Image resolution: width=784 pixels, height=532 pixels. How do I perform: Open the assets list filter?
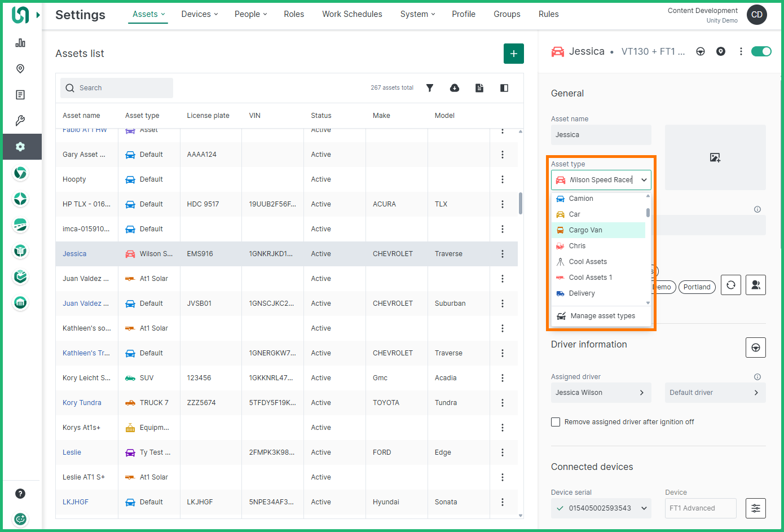430,88
